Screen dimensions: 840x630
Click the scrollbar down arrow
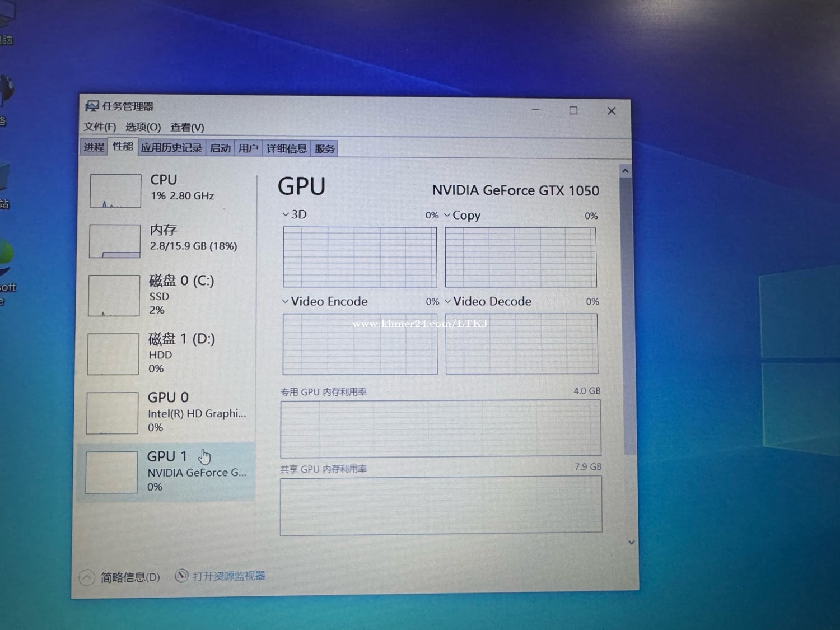coord(631,542)
